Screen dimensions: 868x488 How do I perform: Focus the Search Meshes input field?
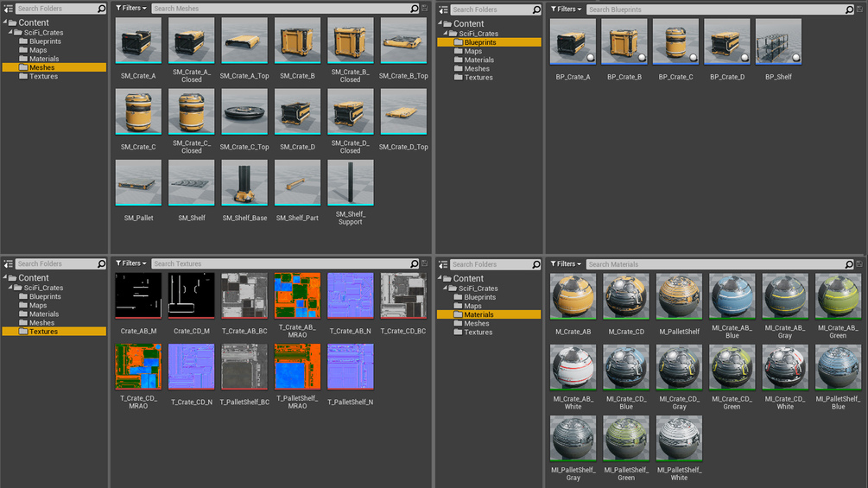[281, 9]
